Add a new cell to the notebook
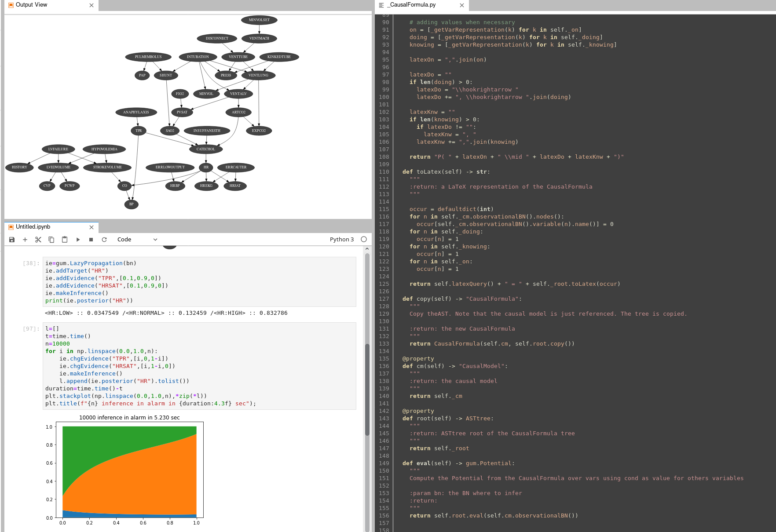Screen dimensions: 776x532 click(x=25, y=239)
